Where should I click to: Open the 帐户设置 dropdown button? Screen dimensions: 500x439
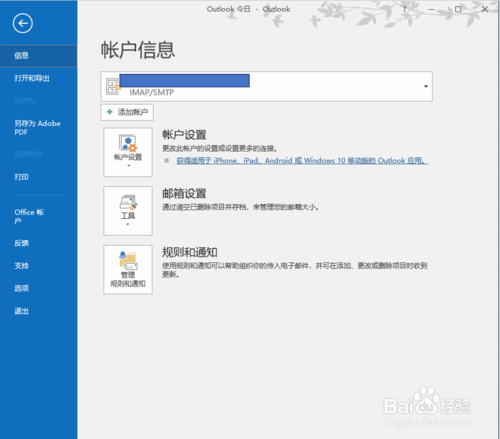click(x=128, y=152)
